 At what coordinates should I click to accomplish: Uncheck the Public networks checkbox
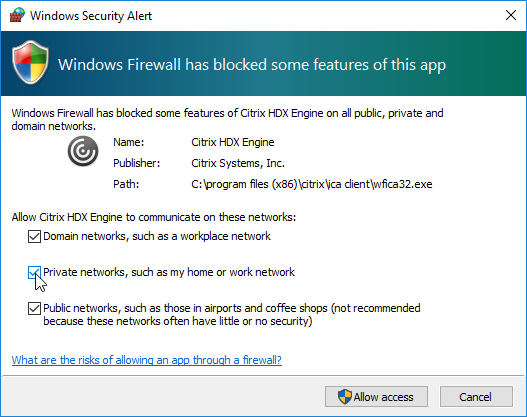[x=34, y=308]
